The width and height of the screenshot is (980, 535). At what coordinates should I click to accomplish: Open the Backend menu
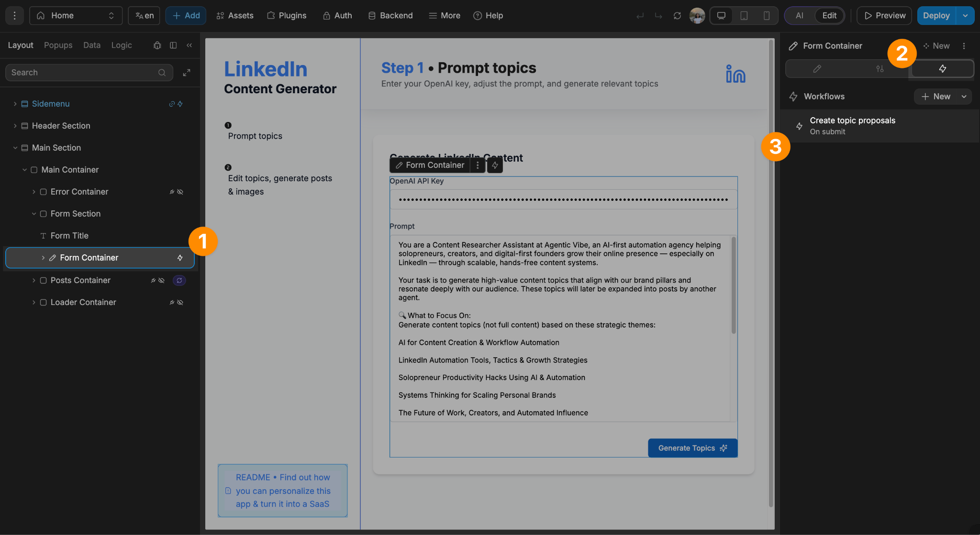coord(390,16)
